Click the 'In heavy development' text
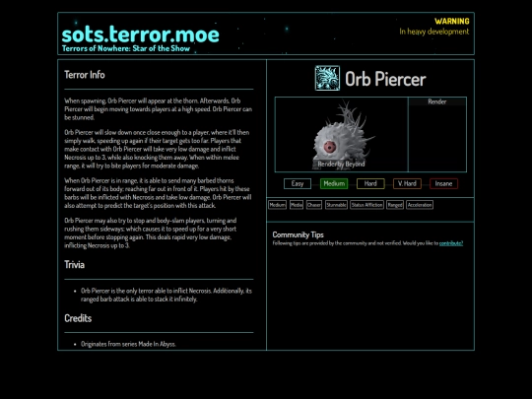The width and height of the screenshot is (532, 399). point(433,32)
